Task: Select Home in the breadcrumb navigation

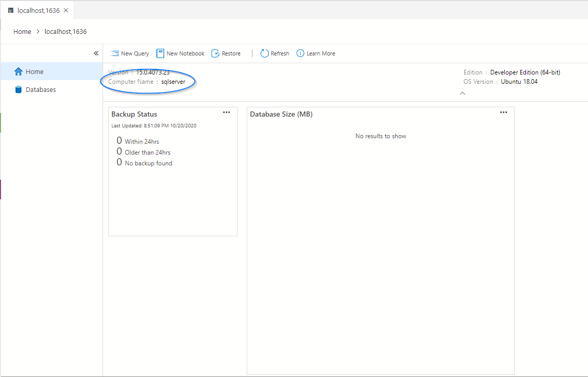Action: click(22, 31)
